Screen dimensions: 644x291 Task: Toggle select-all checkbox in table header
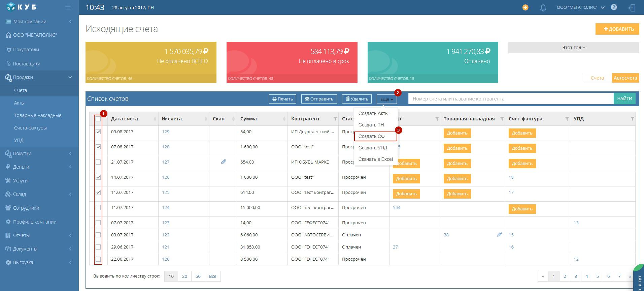coord(98,119)
